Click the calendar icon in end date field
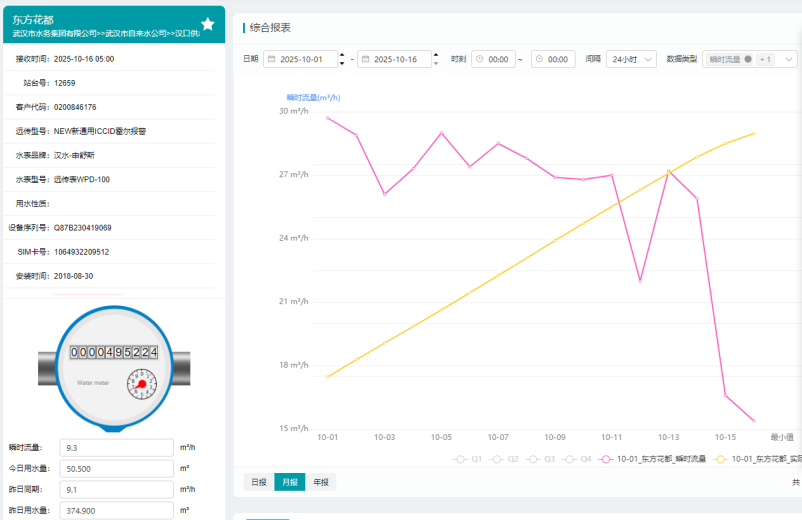 366,59
